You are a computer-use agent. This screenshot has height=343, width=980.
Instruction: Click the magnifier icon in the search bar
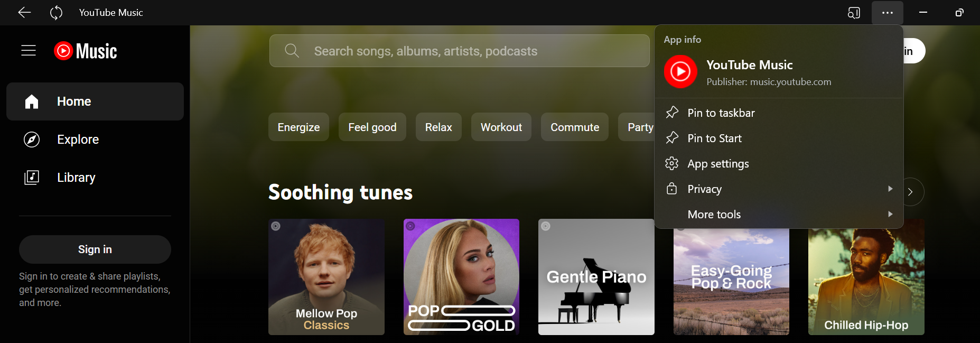(292, 50)
